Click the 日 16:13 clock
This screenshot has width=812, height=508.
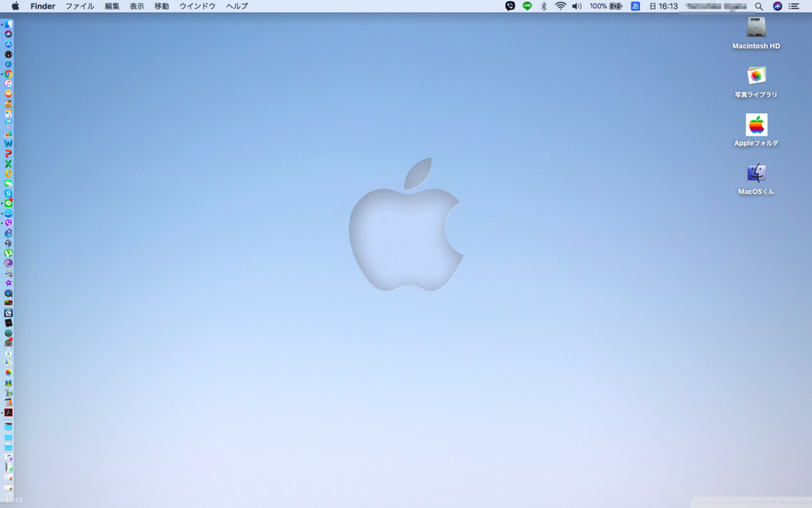[x=664, y=6]
